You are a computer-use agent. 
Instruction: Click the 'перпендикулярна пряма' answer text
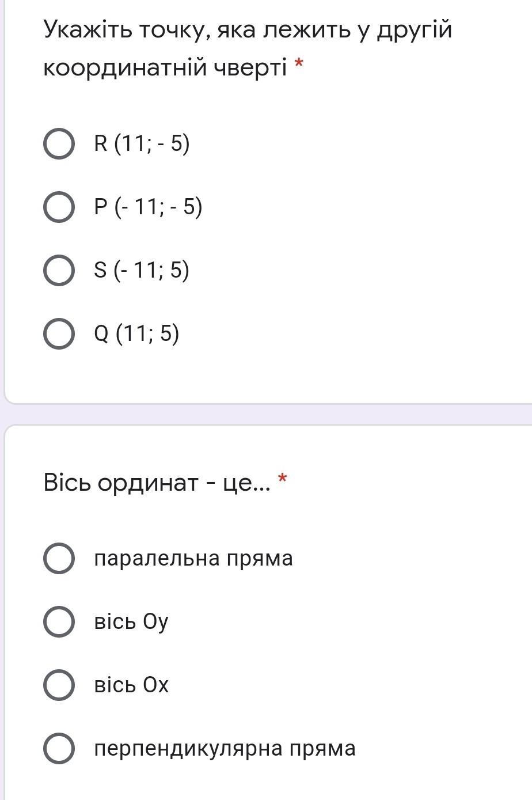pyautogui.click(x=225, y=749)
